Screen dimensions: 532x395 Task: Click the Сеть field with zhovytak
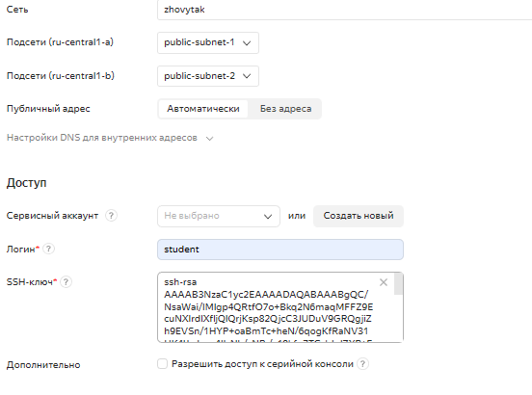[344, 10]
